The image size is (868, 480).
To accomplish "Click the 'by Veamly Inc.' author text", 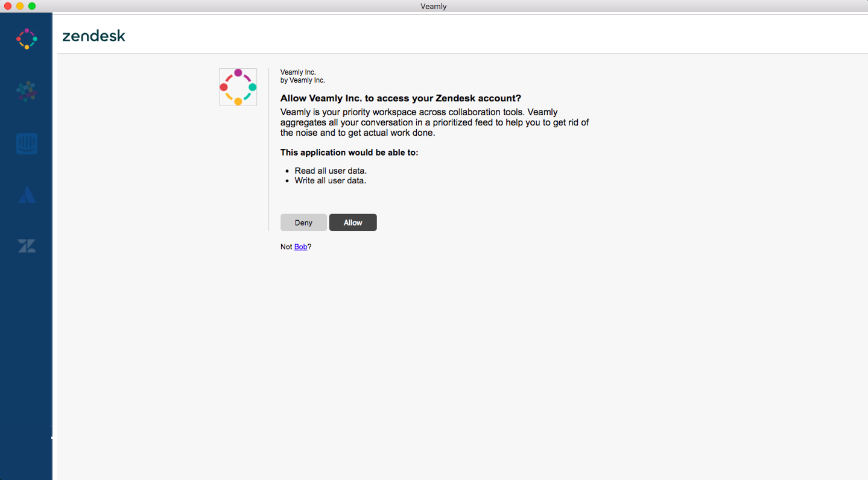I will (x=303, y=80).
